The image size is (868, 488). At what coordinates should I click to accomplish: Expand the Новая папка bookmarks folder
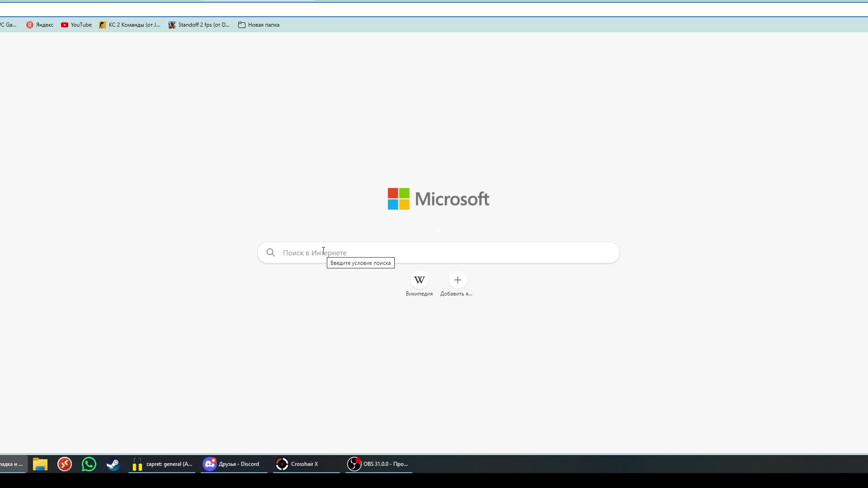(259, 25)
